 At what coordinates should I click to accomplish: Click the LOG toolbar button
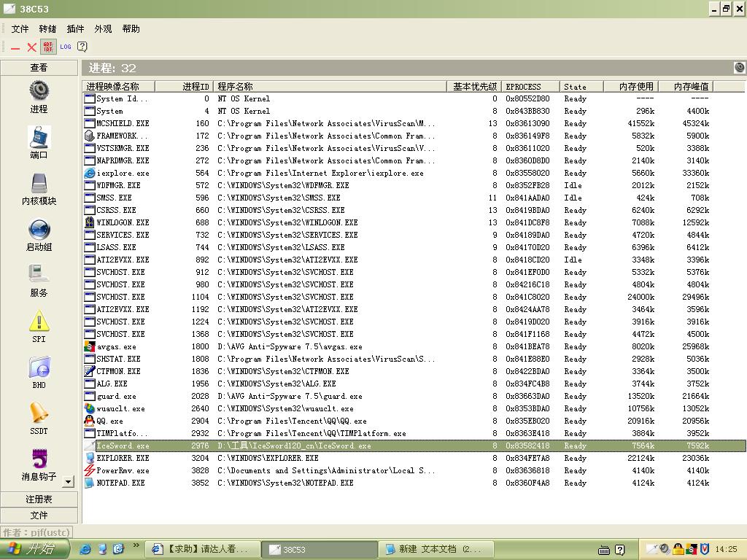click(66, 47)
